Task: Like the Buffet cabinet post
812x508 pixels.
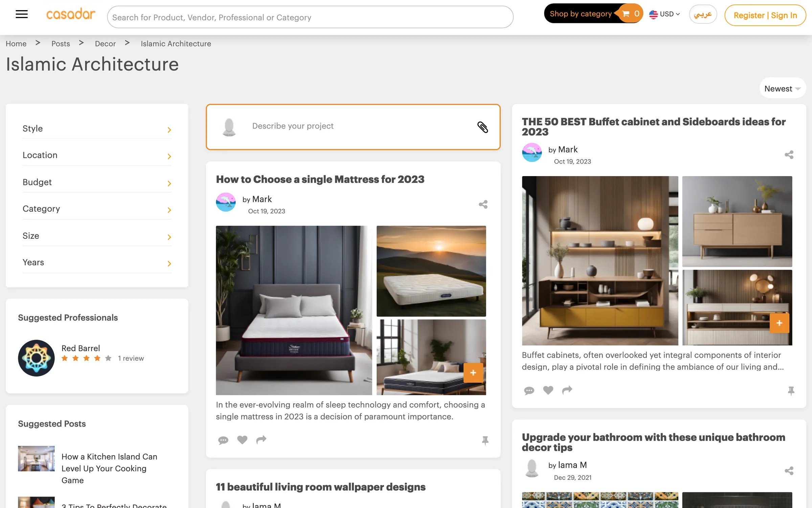Action: point(548,390)
